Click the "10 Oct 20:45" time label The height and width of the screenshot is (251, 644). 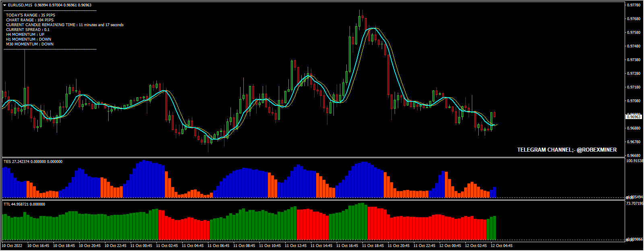pyautogui.click(x=90, y=246)
